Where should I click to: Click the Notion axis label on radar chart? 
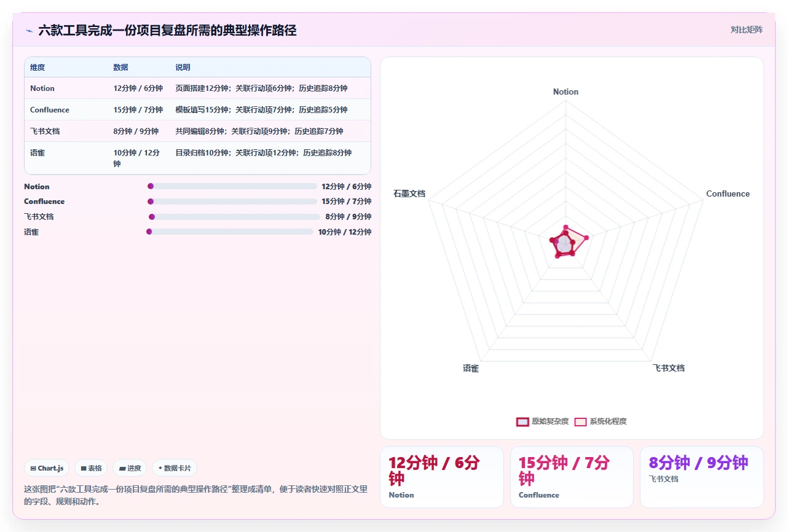[565, 92]
